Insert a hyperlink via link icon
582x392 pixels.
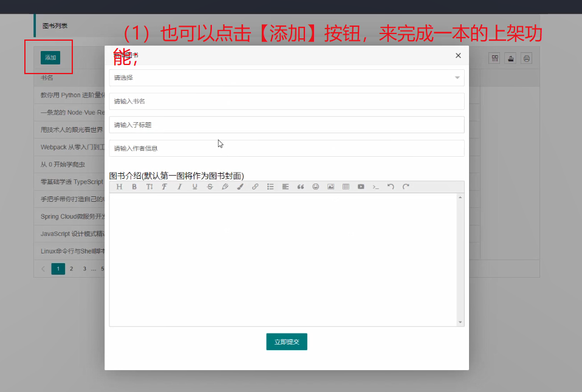[x=255, y=187]
